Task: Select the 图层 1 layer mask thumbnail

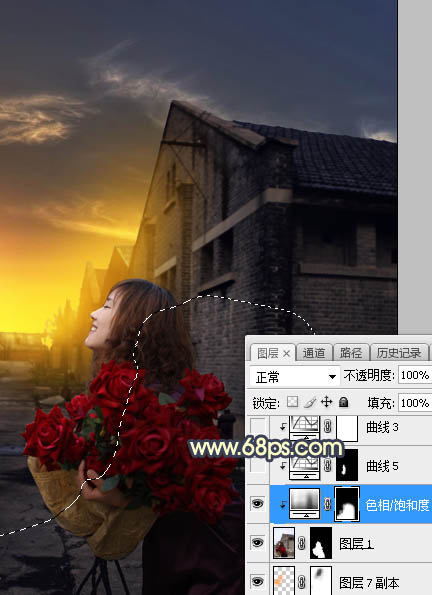Action: pyautogui.click(x=321, y=543)
